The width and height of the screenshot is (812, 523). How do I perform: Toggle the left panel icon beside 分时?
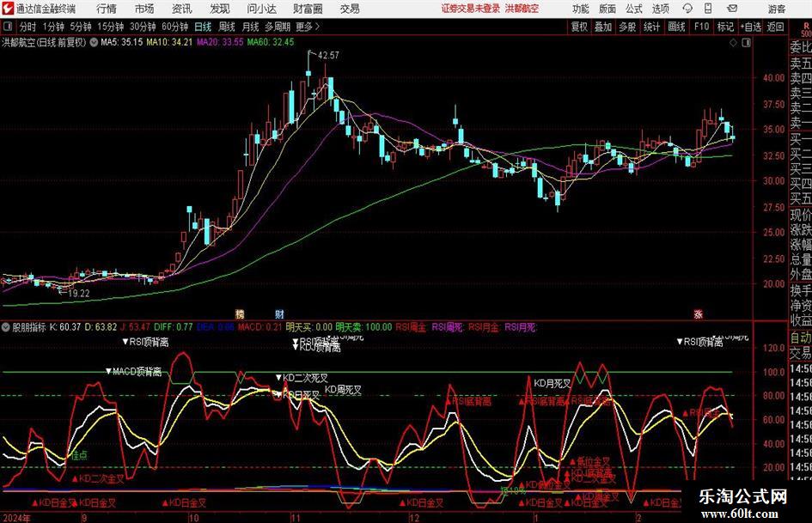[7, 27]
